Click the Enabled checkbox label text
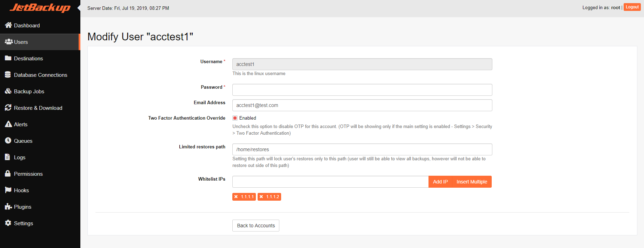This screenshot has width=644, height=248. 248,118
